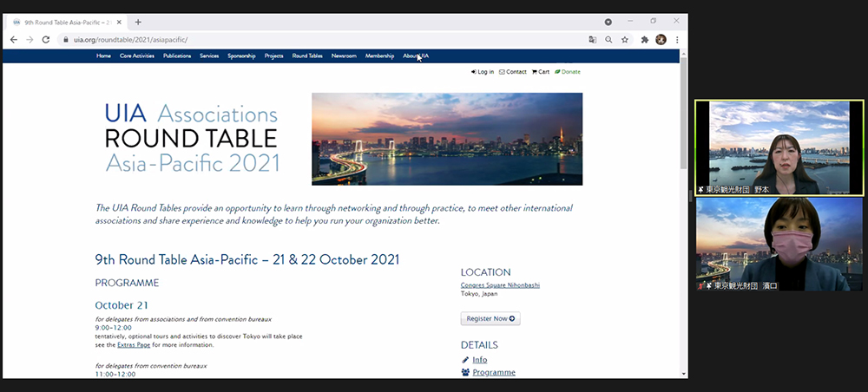The width and height of the screenshot is (868, 392).
Task: Reload the page with refresh icon
Action: coord(46,40)
